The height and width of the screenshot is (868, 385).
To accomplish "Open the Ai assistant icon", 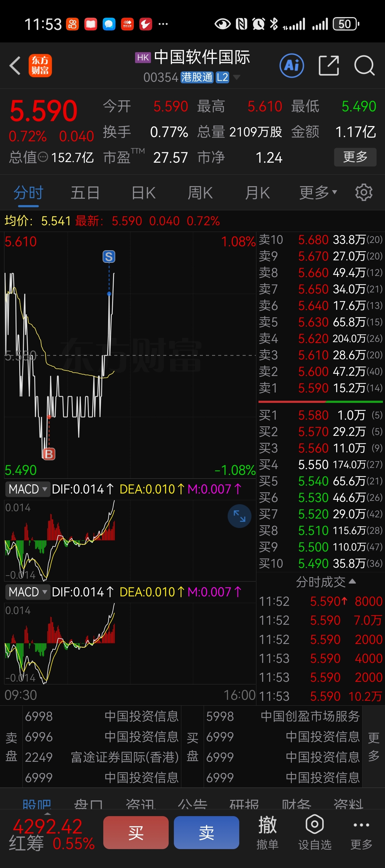I will coord(291,65).
